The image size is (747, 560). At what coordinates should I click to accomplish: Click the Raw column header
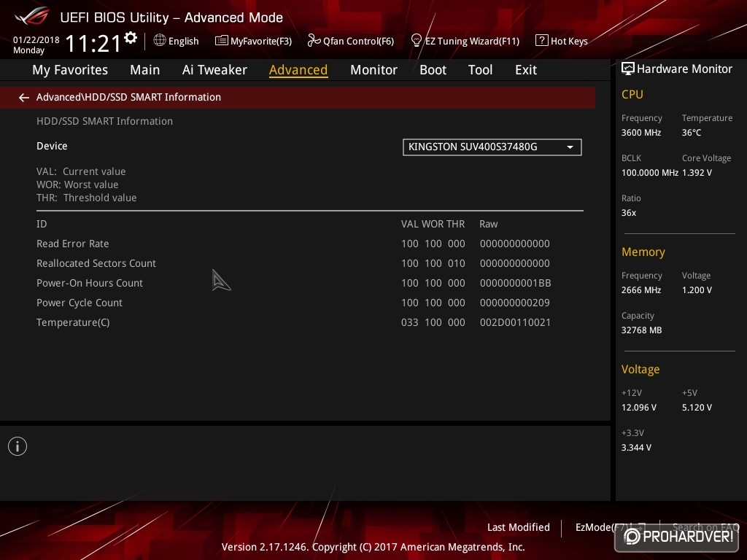click(x=488, y=224)
